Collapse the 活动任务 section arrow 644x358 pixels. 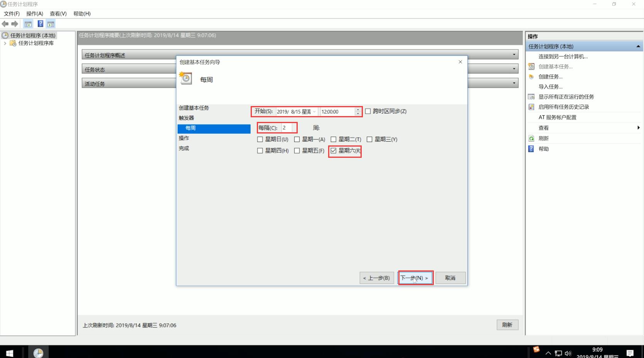(x=514, y=83)
